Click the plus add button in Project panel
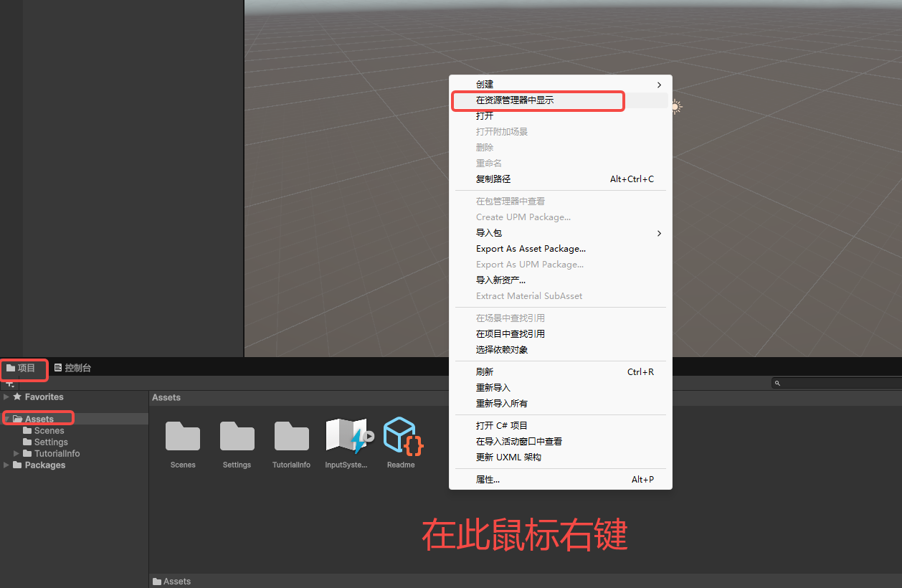This screenshot has height=588, width=902. pos(9,384)
